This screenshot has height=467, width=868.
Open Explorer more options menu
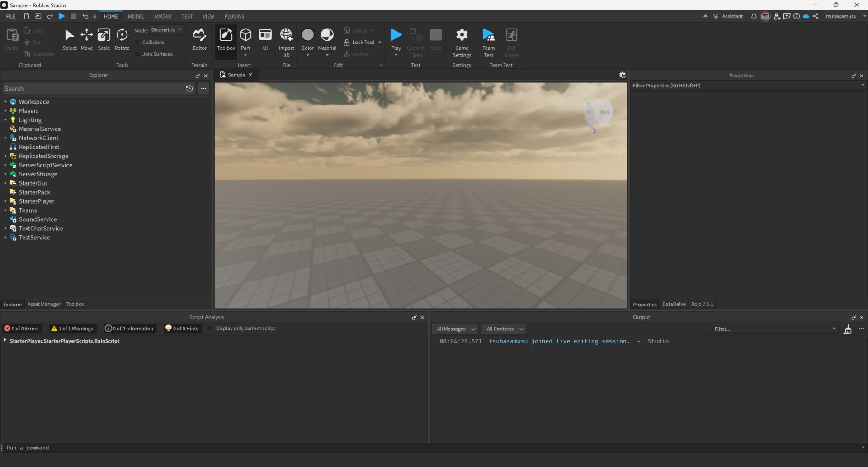(x=203, y=89)
